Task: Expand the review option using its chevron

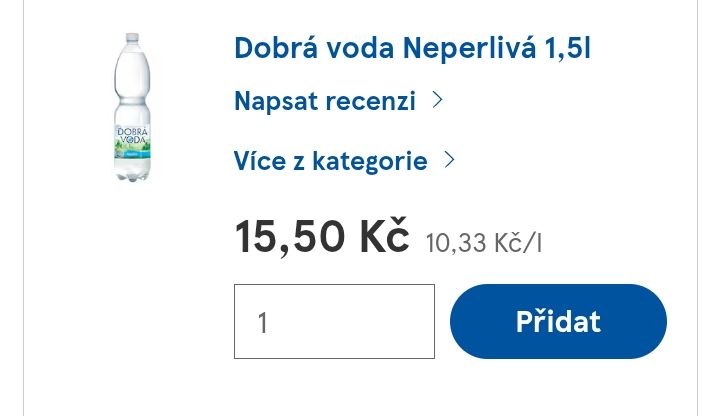Action: (437, 100)
